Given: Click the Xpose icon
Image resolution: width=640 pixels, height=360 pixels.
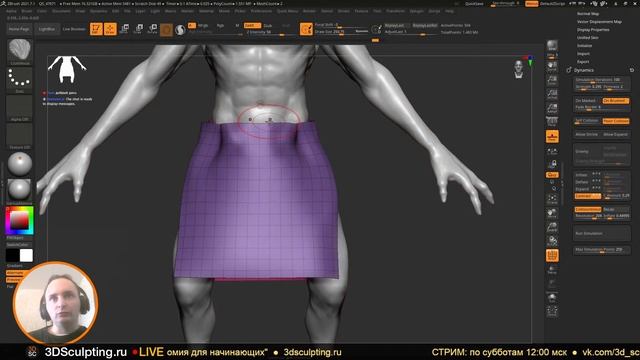Looking at the screenshot, I should point(552,312).
